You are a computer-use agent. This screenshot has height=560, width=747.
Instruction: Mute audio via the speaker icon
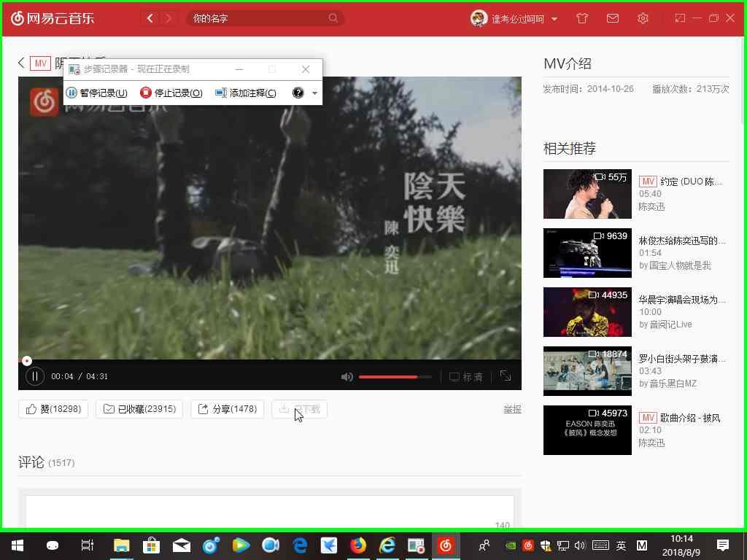pyautogui.click(x=347, y=376)
